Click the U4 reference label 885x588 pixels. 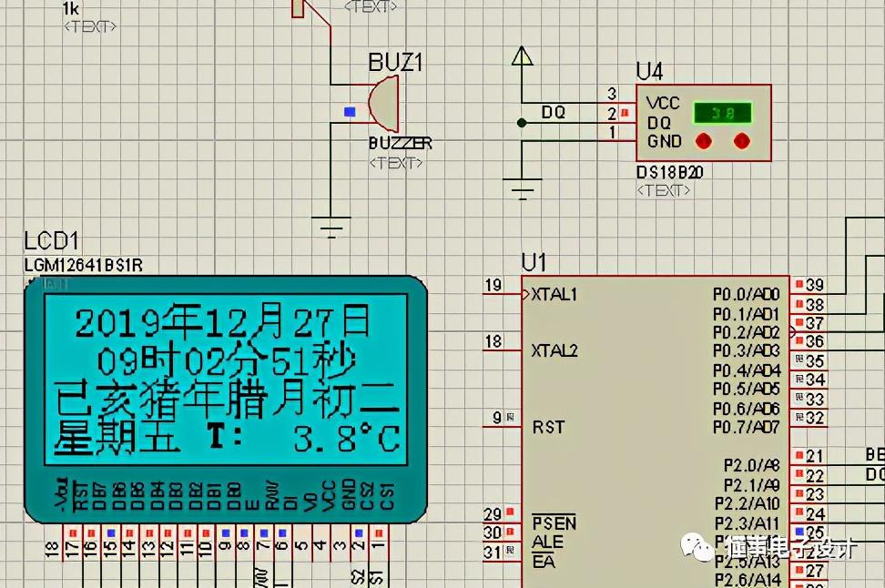click(649, 71)
